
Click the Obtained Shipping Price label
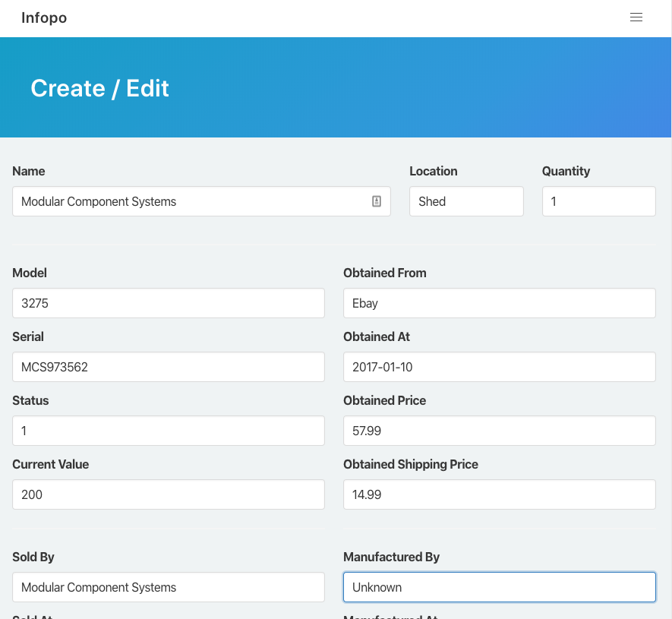[x=410, y=464]
